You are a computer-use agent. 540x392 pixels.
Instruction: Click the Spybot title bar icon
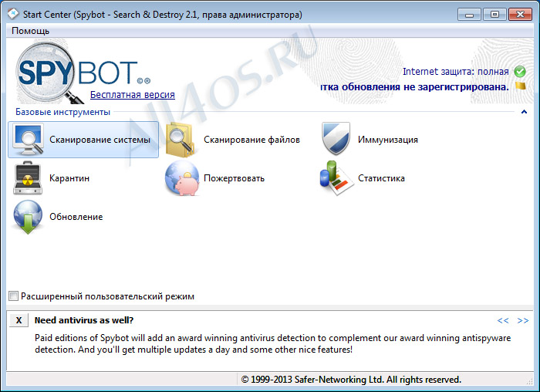(13, 14)
